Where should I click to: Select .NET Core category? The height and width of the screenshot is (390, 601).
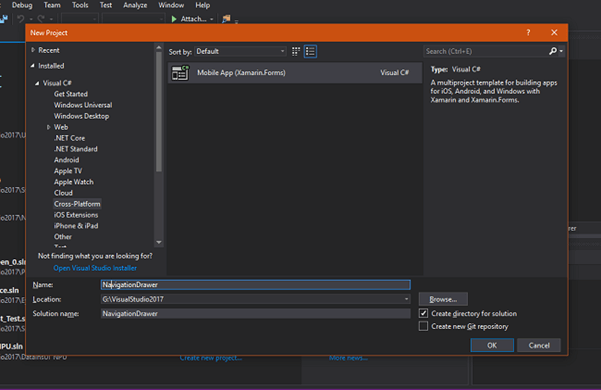(69, 138)
